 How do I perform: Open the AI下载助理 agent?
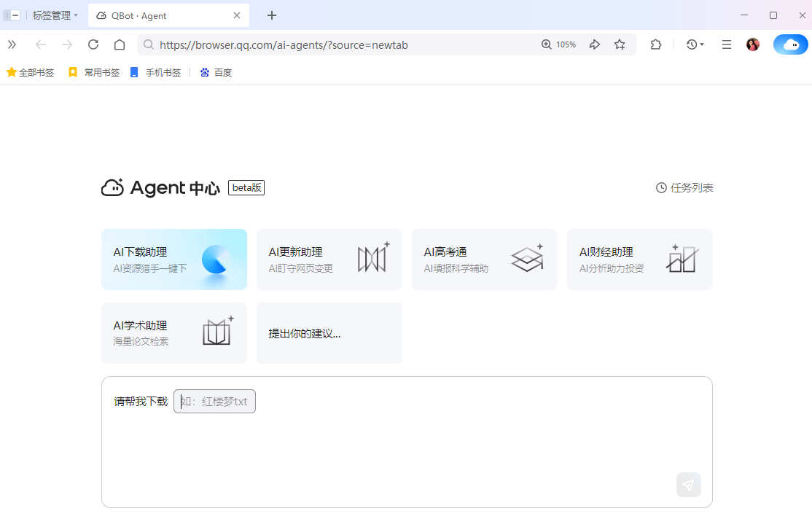pos(174,259)
